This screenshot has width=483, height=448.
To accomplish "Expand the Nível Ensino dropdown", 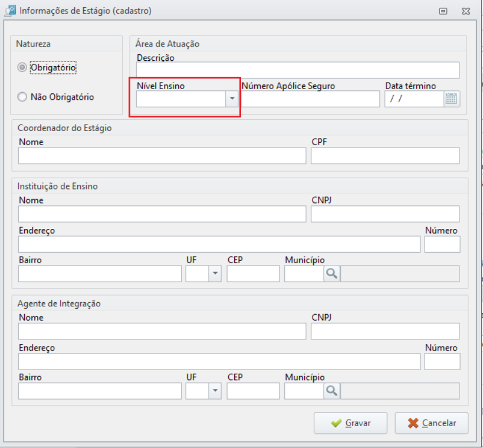I will click(232, 99).
